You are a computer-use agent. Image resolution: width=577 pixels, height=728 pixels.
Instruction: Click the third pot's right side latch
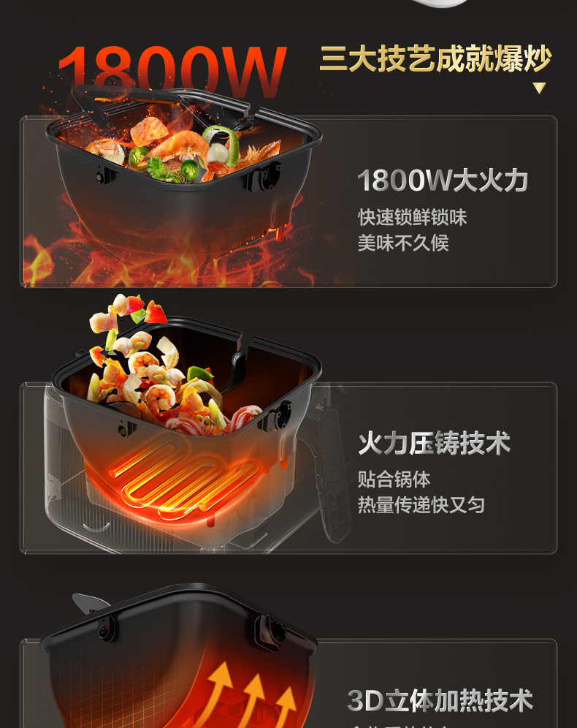[270, 633]
